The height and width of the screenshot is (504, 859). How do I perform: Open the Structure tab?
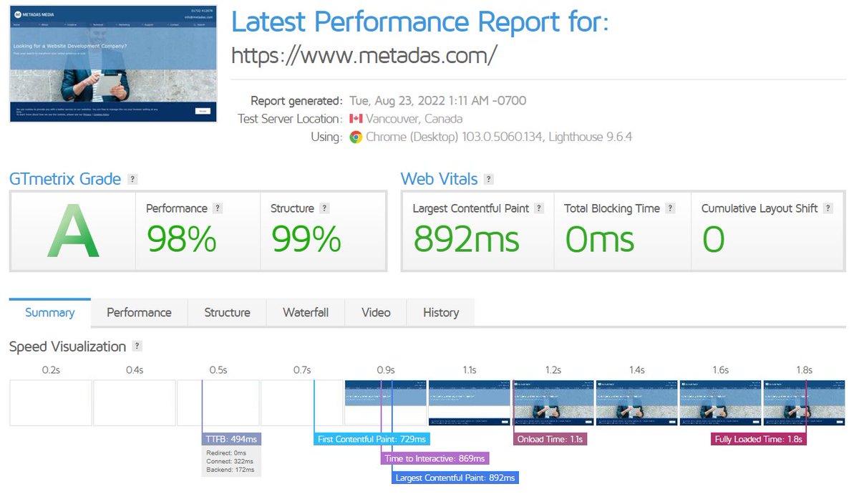coord(227,312)
